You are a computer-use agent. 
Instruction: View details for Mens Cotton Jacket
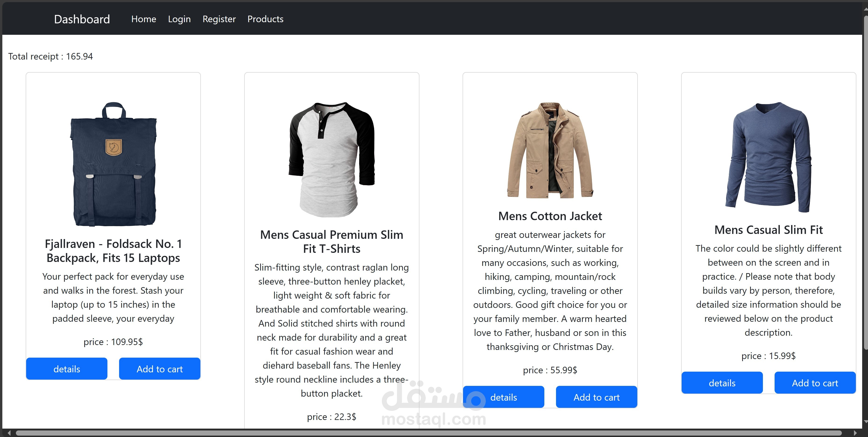pyautogui.click(x=503, y=397)
